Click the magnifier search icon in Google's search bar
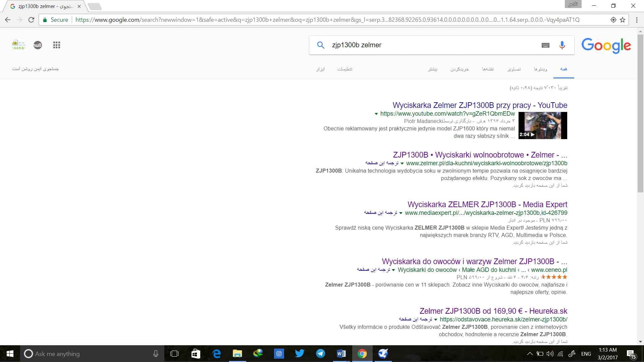Viewport: 644px width, 362px height. coord(321,45)
